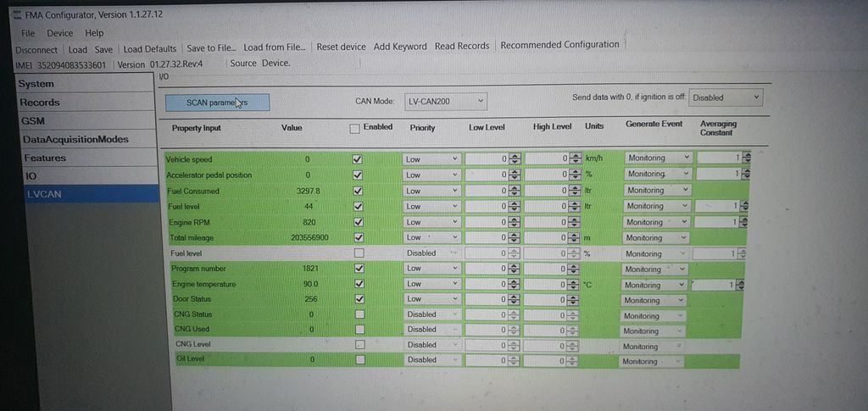Open the Device menu
This screenshot has width=868, height=411.
click(60, 33)
